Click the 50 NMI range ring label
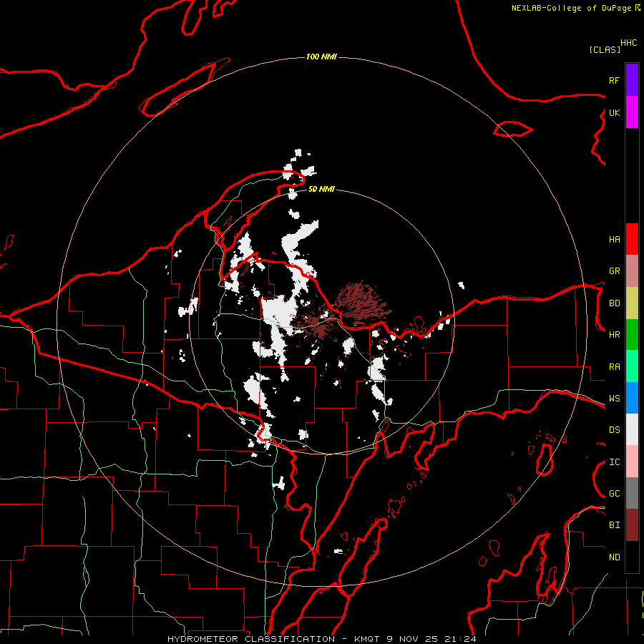644x644 pixels. (x=321, y=189)
